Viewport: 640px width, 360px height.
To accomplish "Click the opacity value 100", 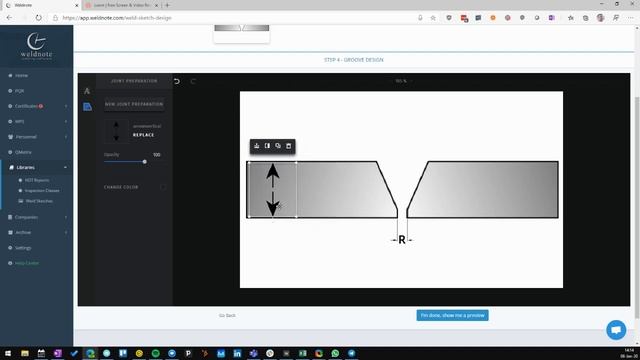I will 157,155.
